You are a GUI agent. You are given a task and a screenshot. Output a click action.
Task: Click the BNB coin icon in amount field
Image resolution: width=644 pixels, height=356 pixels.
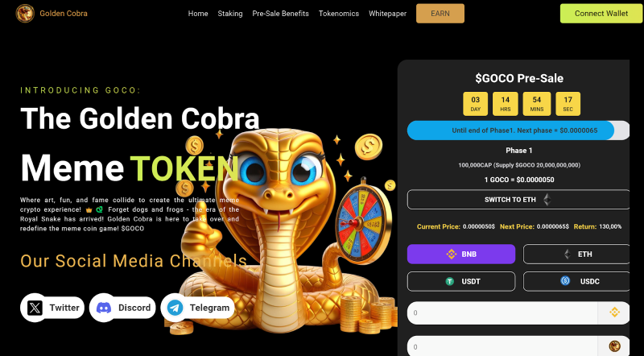pos(614,313)
